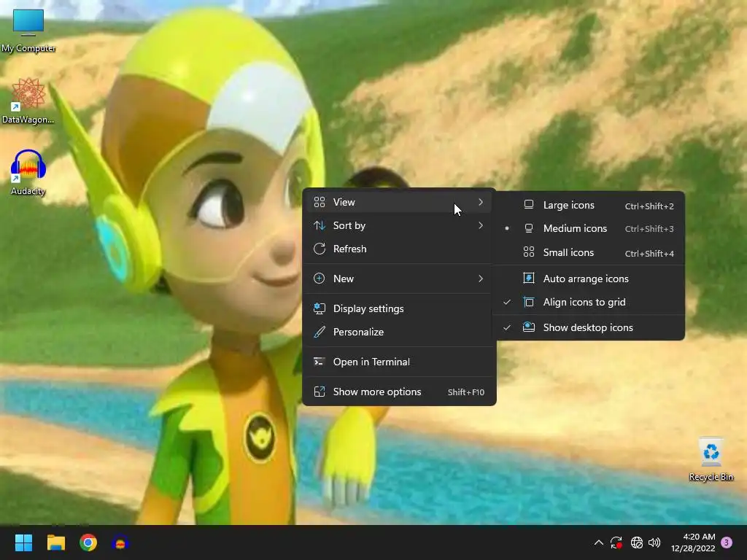Open the taskbar app next to Chrome

tap(120, 542)
